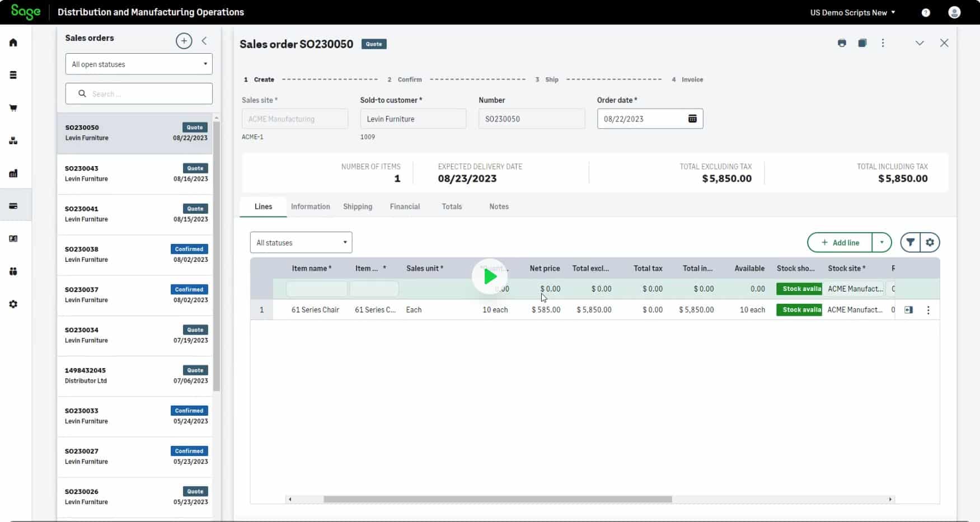This screenshot has width=980, height=522.
Task: Switch to the Information tab
Action: tap(311, 206)
